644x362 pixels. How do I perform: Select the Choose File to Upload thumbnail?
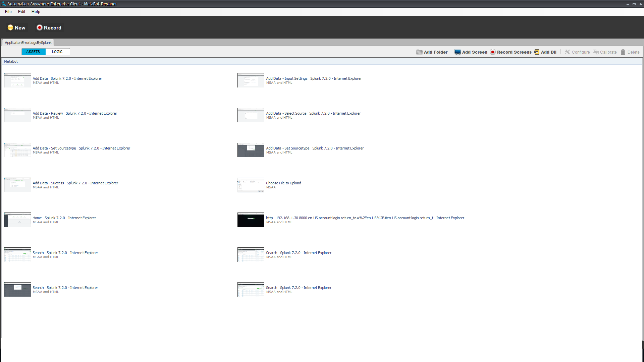pos(251,185)
